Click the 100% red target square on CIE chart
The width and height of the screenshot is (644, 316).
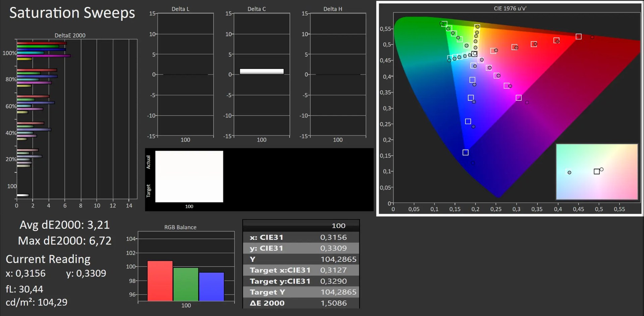click(x=579, y=36)
